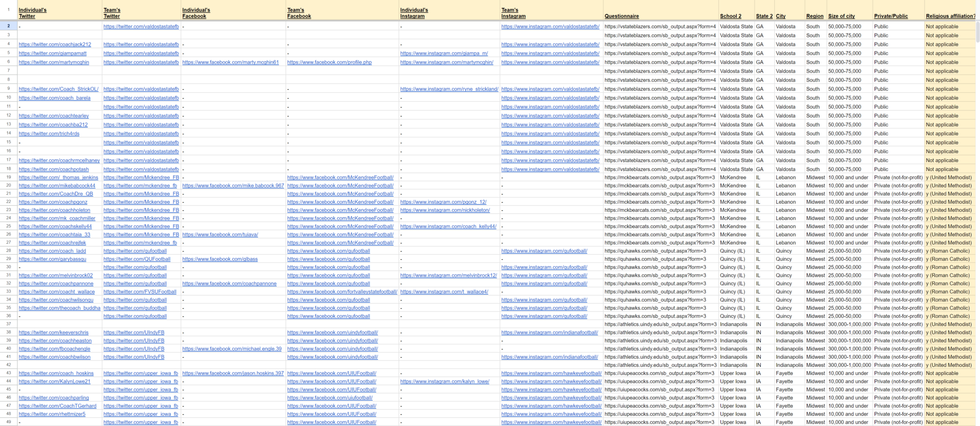
Task: Open the facebook.com/profile.php link
Action: point(329,62)
